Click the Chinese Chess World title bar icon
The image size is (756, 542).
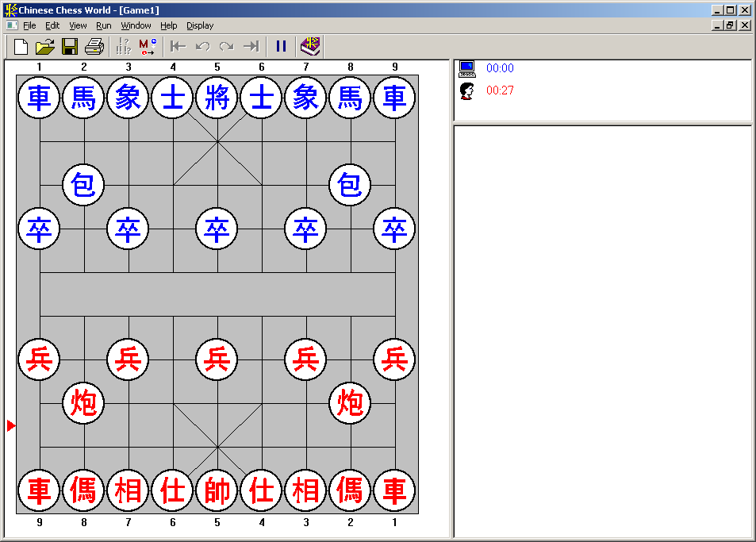(x=10, y=10)
